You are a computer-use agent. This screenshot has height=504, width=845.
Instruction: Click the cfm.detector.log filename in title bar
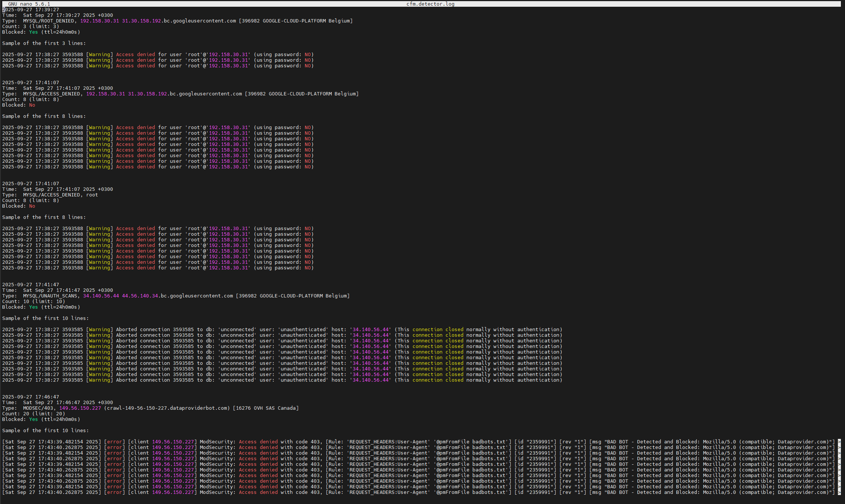430,4
